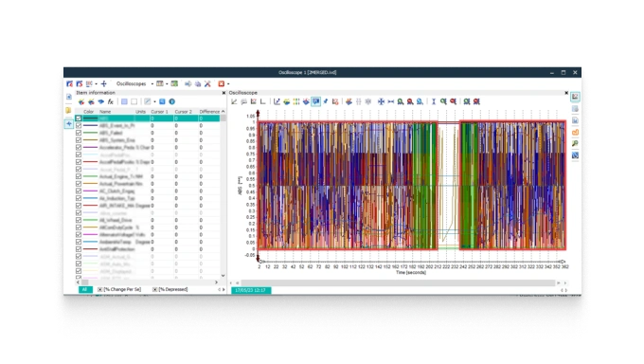The height and width of the screenshot is (364, 644).
Task: Click the last red-green zoom icon in oscilloscope toolbar
Action: 476,101
